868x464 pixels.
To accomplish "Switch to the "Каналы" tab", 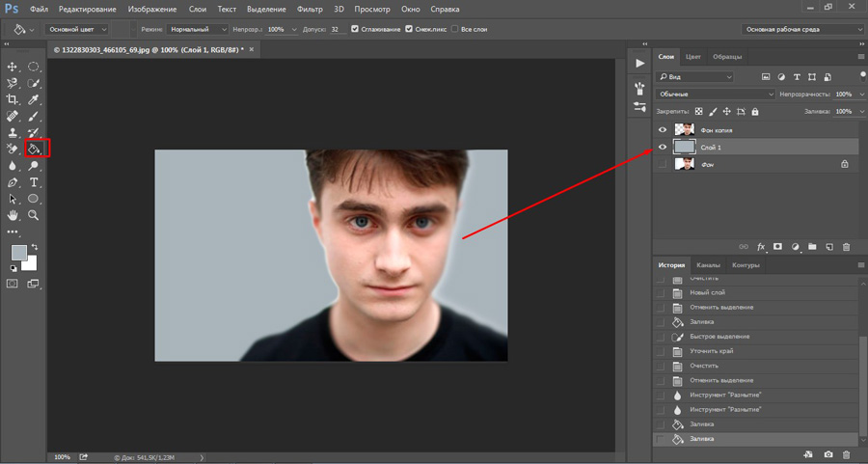I will point(708,264).
